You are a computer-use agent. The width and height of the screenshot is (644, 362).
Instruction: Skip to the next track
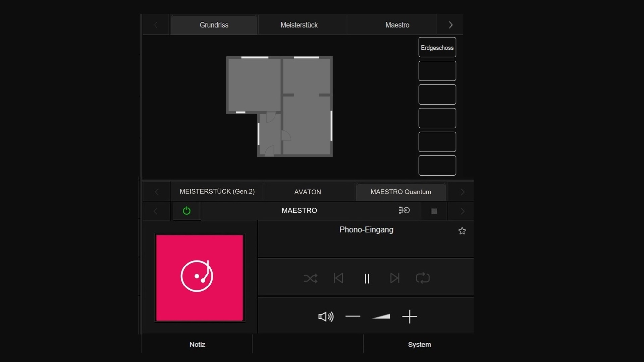tap(395, 278)
